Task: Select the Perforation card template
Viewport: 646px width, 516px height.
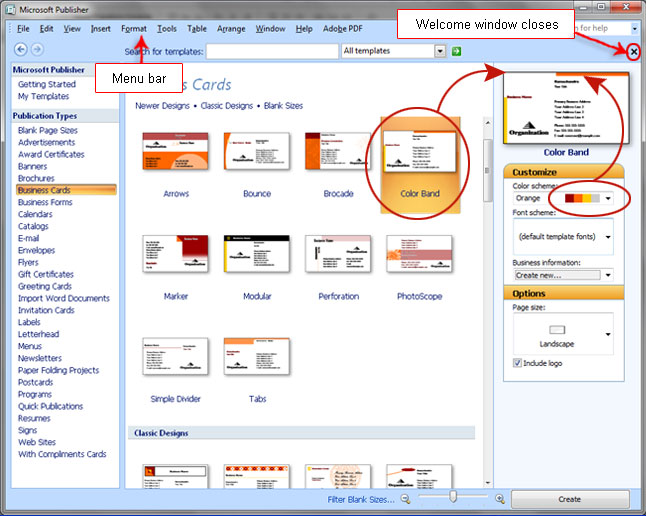Action: 338,254
